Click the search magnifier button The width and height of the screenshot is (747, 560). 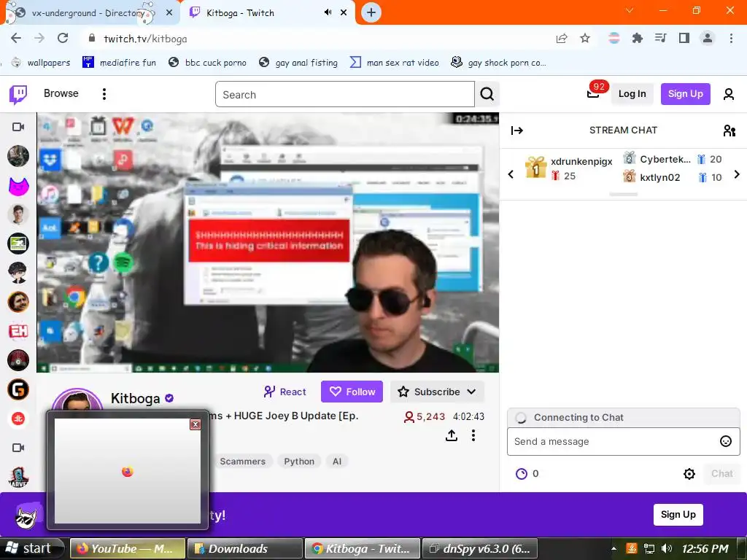[487, 94]
